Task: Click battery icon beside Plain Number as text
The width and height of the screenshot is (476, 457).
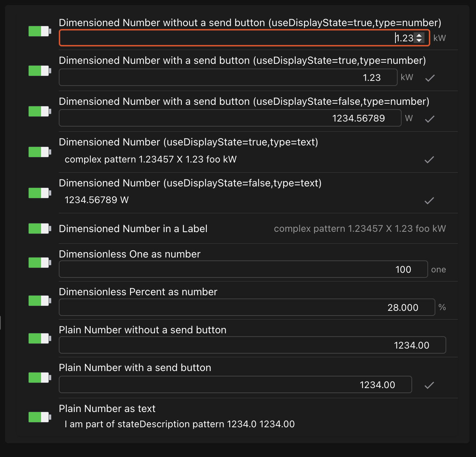Action: click(x=40, y=417)
